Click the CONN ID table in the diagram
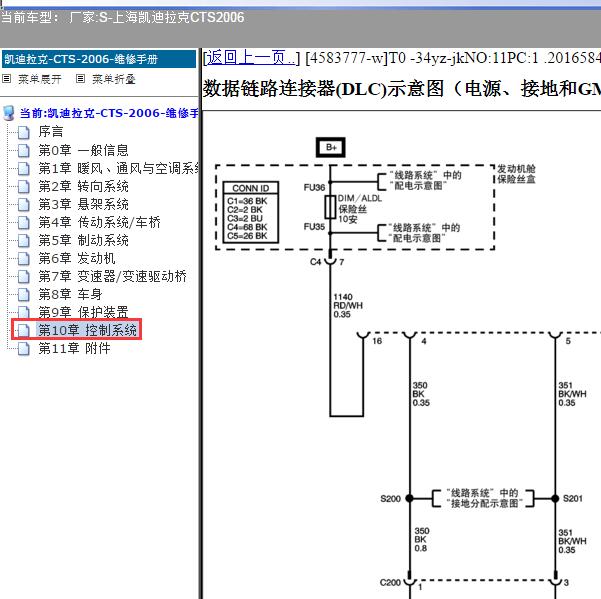The width and height of the screenshot is (601, 599). 251,212
